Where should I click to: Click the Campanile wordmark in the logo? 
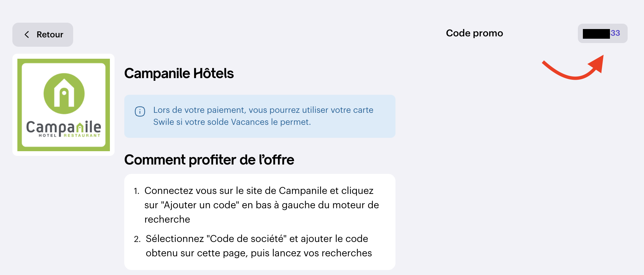[x=63, y=127]
